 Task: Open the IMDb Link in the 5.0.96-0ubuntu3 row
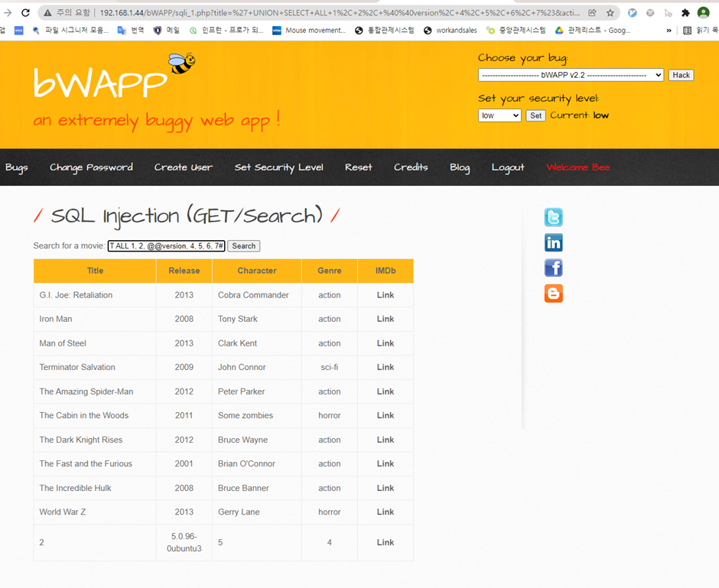tap(386, 542)
